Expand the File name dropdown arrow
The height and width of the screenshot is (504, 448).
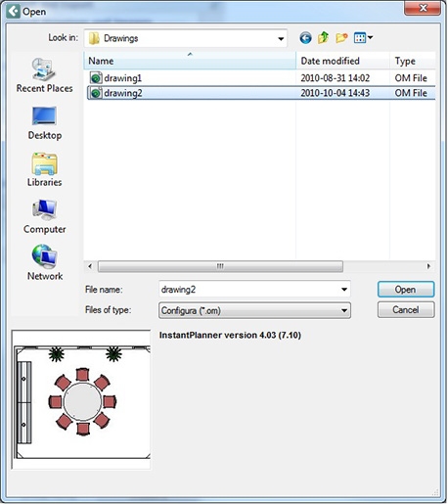click(344, 290)
